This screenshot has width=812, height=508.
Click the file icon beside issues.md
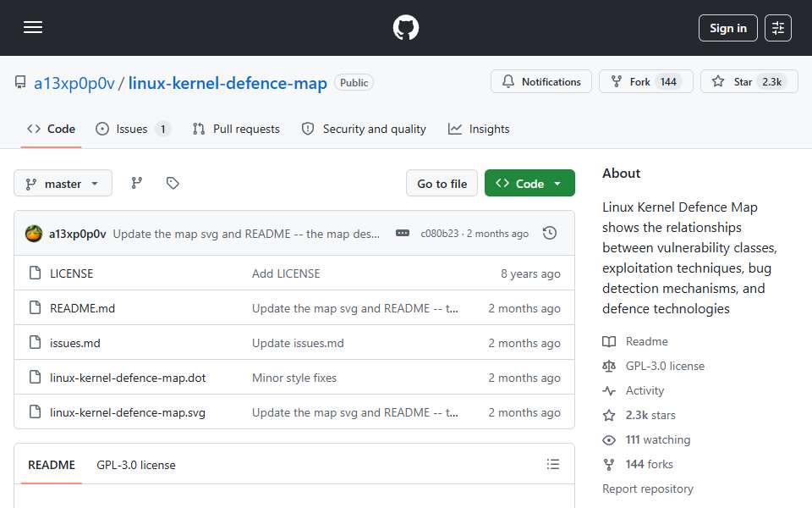coord(35,342)
